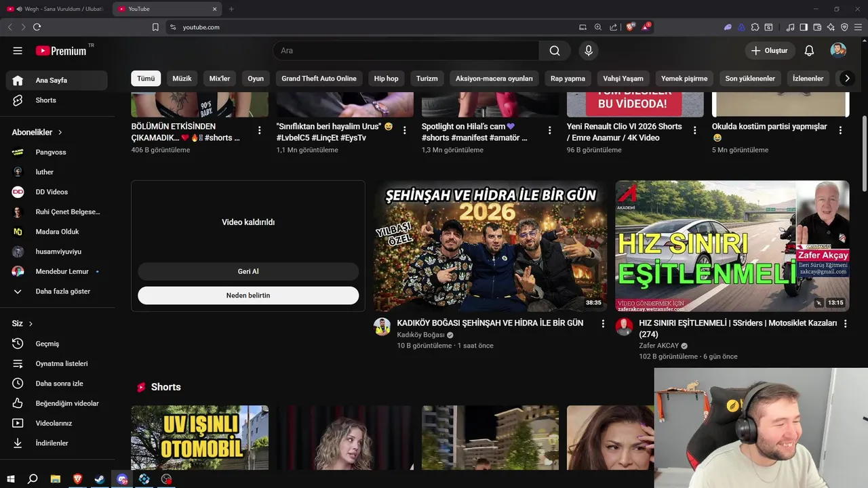This screenshot has width=868, height=488.
Task: Open the account avatar menu
Action: pos(838,51)
